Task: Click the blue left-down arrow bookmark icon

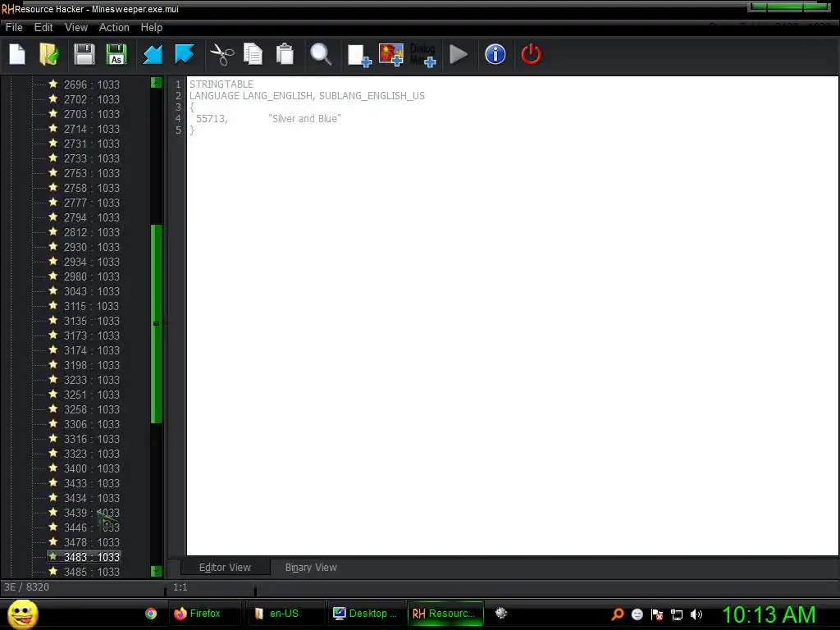Action: pyautogui.click(x=152, y=55)
